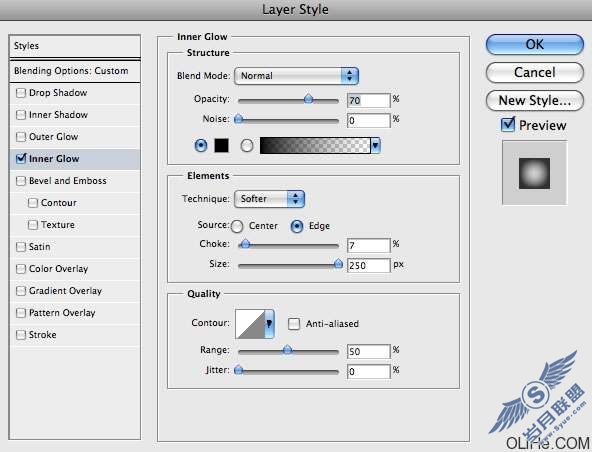This screenshot has width=592, height=452.
Task: Click the OK button
Action: [535, 45]
